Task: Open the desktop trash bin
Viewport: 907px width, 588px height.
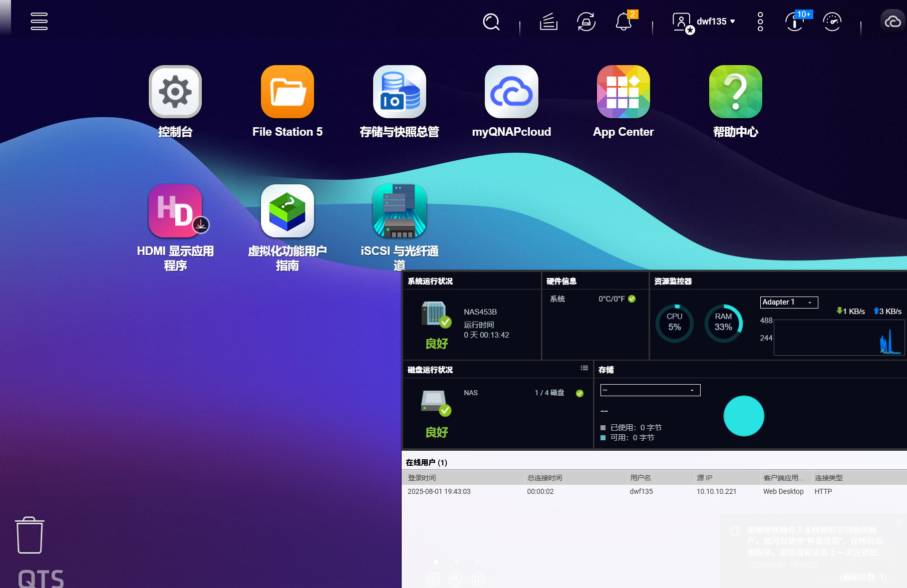Action: pyautogui.click(x=30, y=535)
